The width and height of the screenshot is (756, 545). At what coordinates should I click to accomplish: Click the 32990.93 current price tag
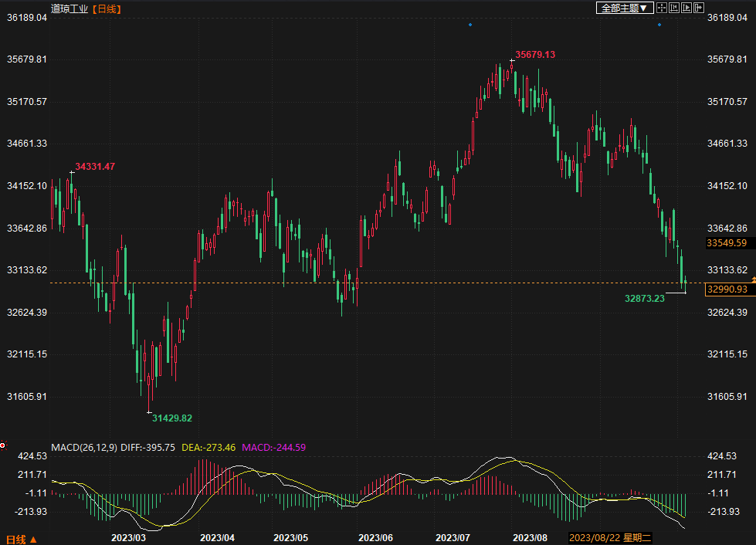727,289
